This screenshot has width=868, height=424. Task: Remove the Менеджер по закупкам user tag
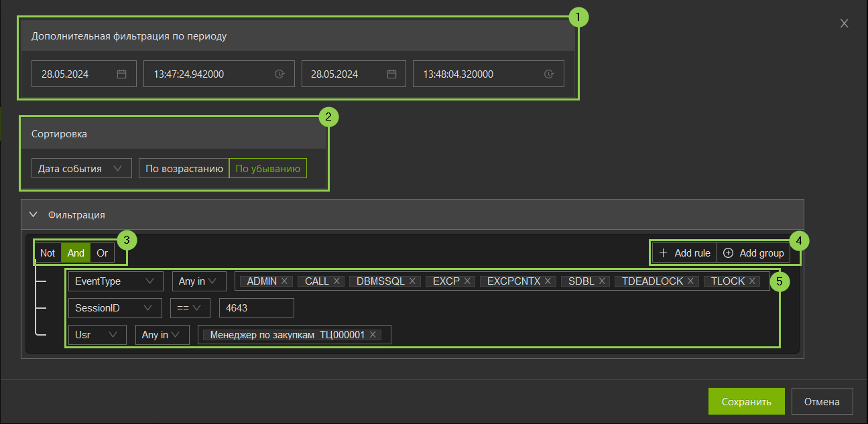[x=373, y=335]
